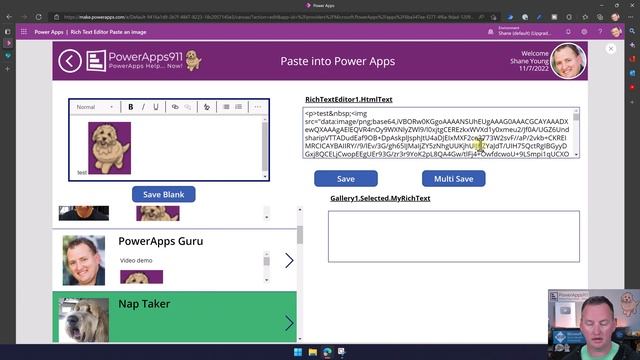Open the settings gear in Power Apps header
The image size is (640, 360).
[x=584, y=31]
